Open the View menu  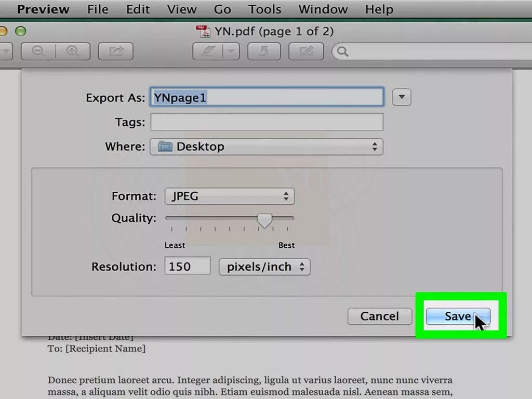point(181,9)
